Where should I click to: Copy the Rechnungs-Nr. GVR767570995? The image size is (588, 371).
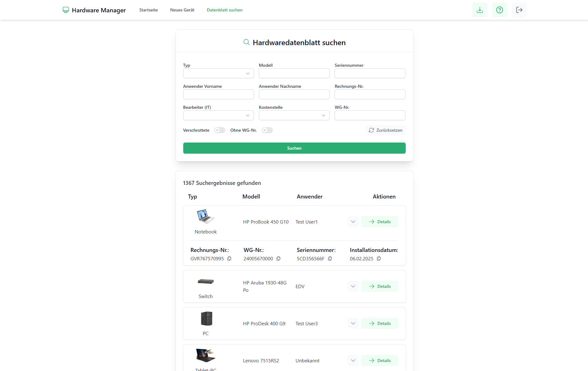click(229, 258)
